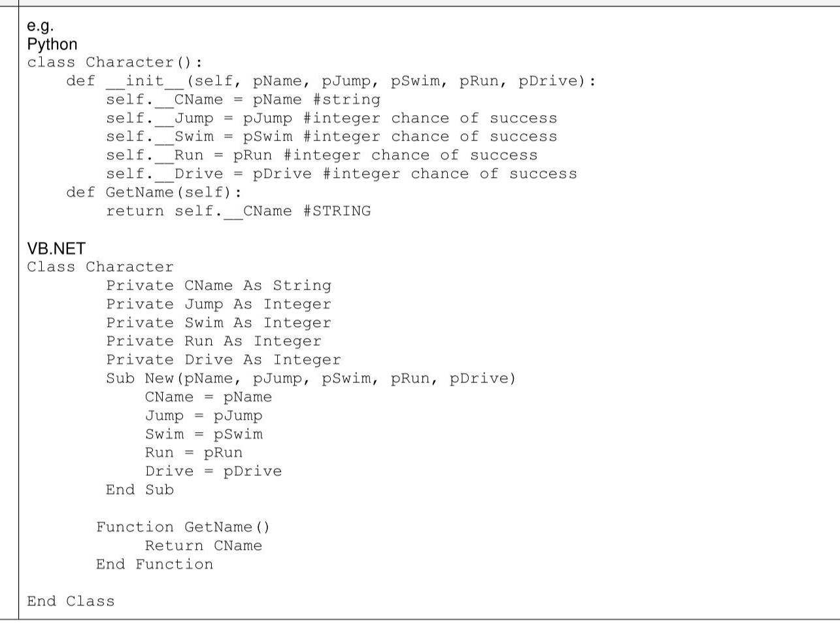Viewport: 840px width, 625px height.
Task: Click the "Sub New" constructor line
Action: tap(311, 379)
